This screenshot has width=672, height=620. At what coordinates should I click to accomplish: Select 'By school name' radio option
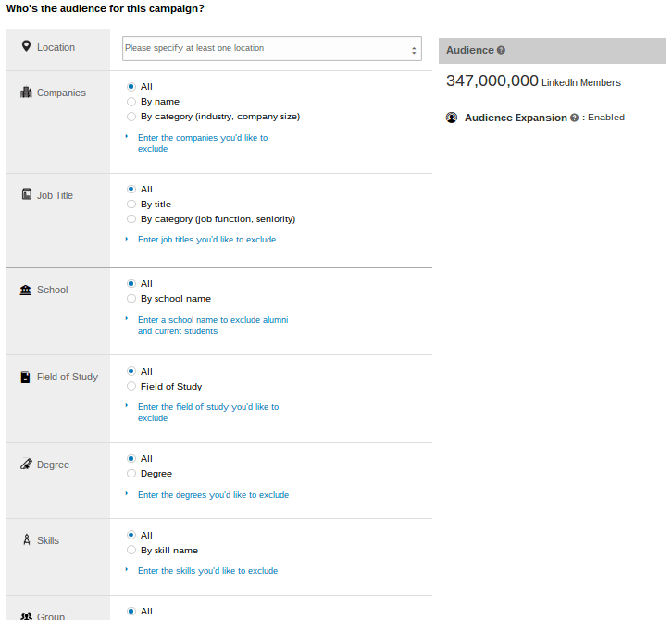[131, 299]
